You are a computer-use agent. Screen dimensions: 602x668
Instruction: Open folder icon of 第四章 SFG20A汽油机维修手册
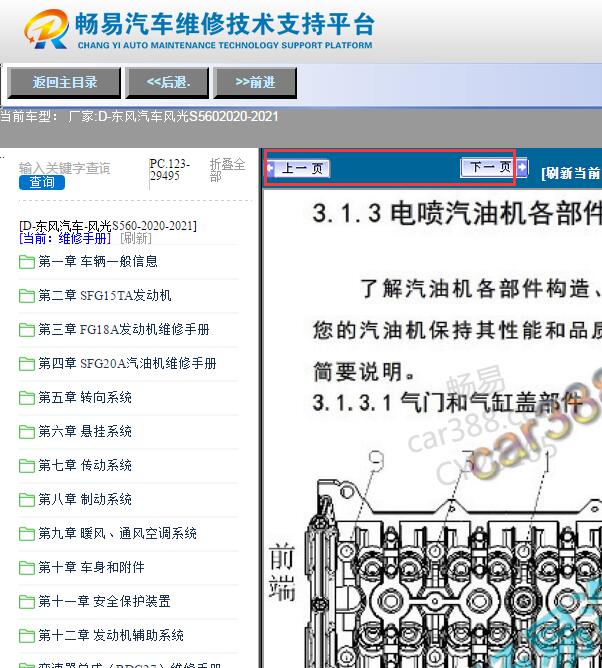point(26,364)
